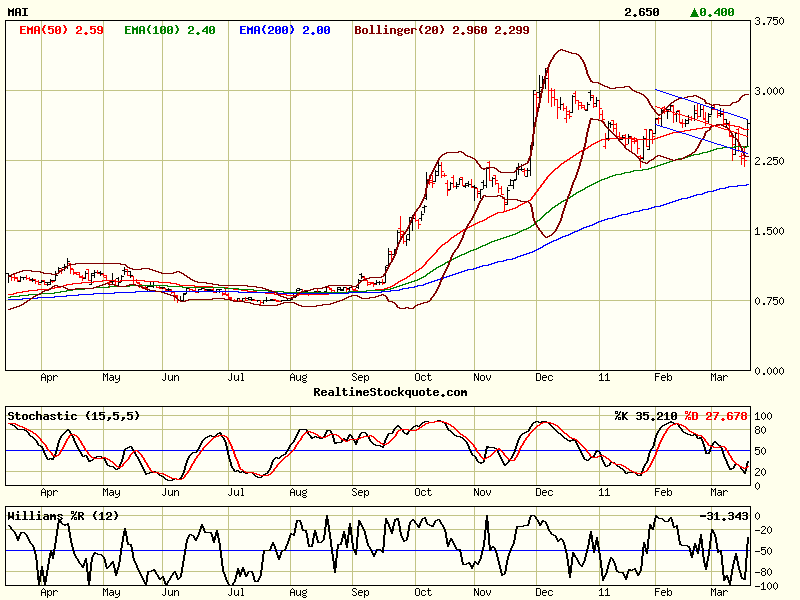Click Feb on the price chart axis
Viewport: 800px width, 600px height.
coord(663,378)
